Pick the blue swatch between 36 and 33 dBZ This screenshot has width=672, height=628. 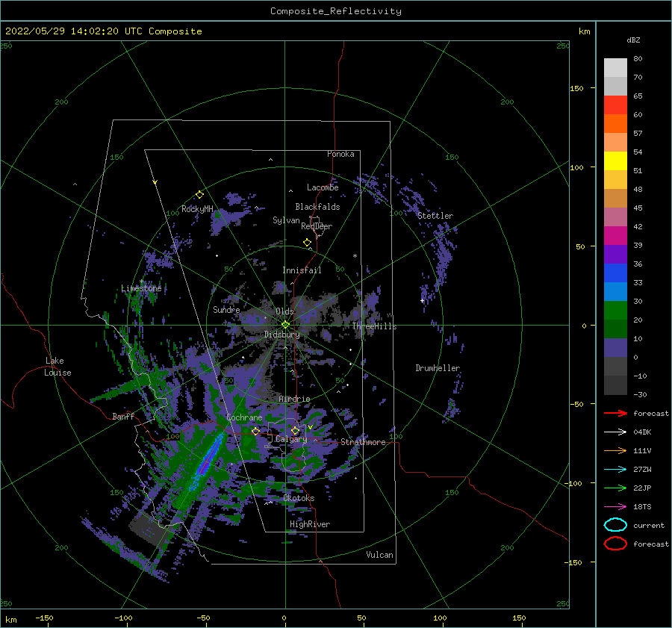coord(615,273)
